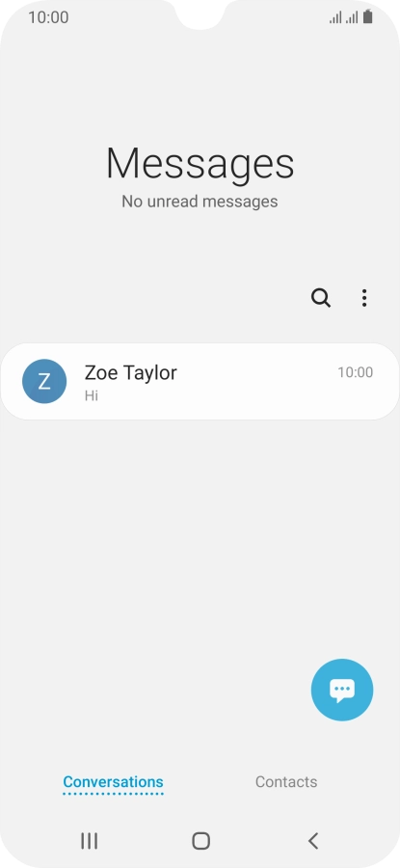The height and width of the screenshot is (868, 400).
Task: Tap the back arrow navigation icon
Action: tap(313, 841)
